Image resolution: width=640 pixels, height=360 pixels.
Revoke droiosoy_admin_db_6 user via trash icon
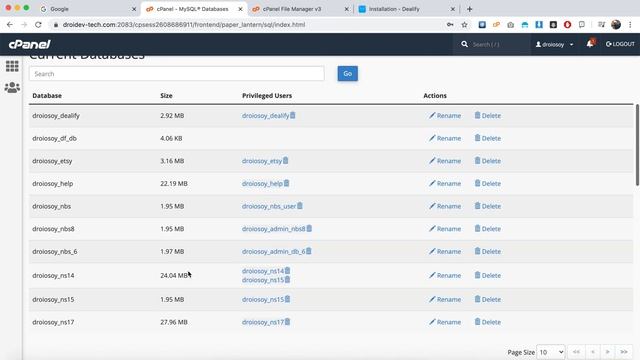(x=309, y=251)
